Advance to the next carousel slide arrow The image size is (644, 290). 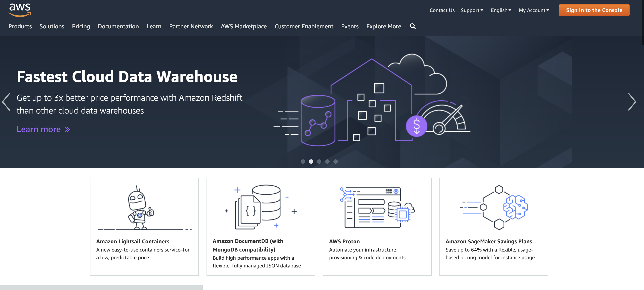[x=632, y=102]
